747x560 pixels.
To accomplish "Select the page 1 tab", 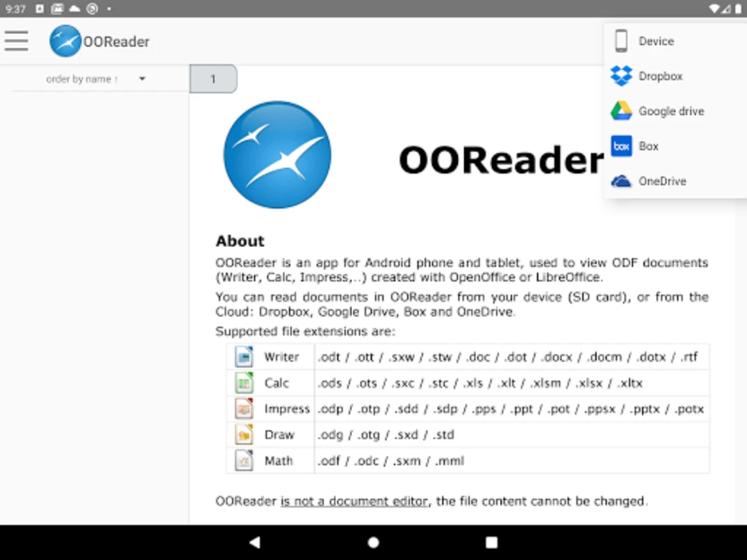I will click(213, 78).
